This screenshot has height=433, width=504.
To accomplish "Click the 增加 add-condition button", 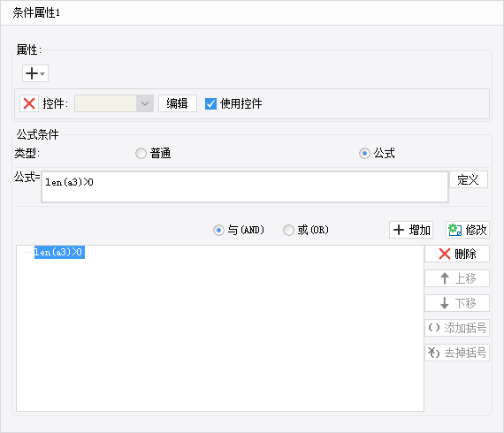I will point(411,230).
